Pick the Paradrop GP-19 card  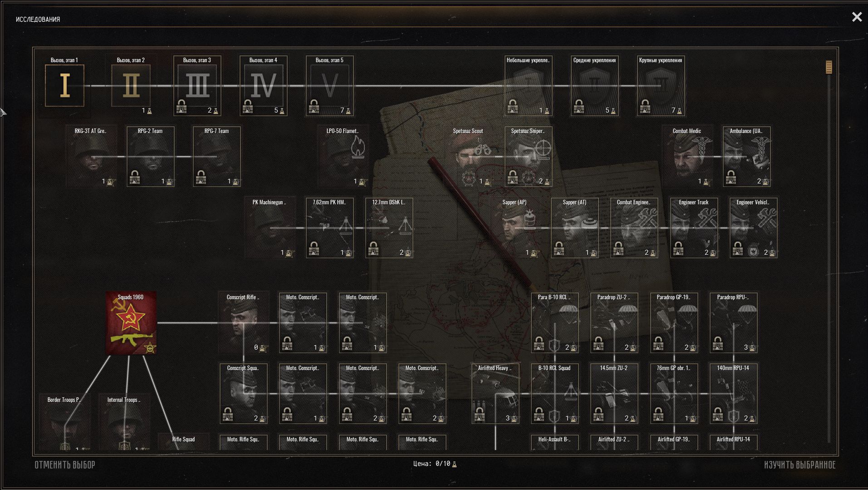point(674,323)
